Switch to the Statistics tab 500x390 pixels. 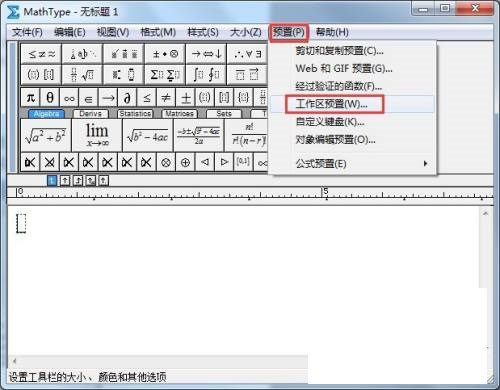(135, 114)
